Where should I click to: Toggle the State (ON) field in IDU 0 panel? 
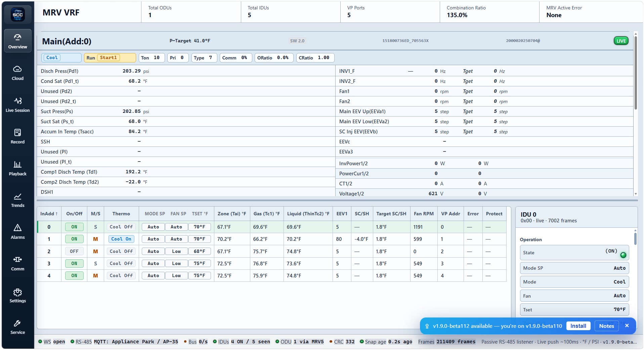[x=574, y=253]
